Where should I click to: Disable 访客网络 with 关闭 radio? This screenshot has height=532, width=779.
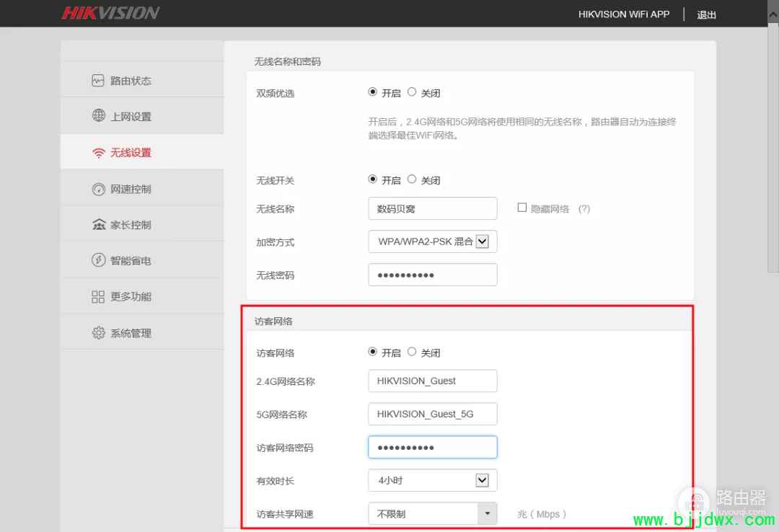click(x=412, y=352)
